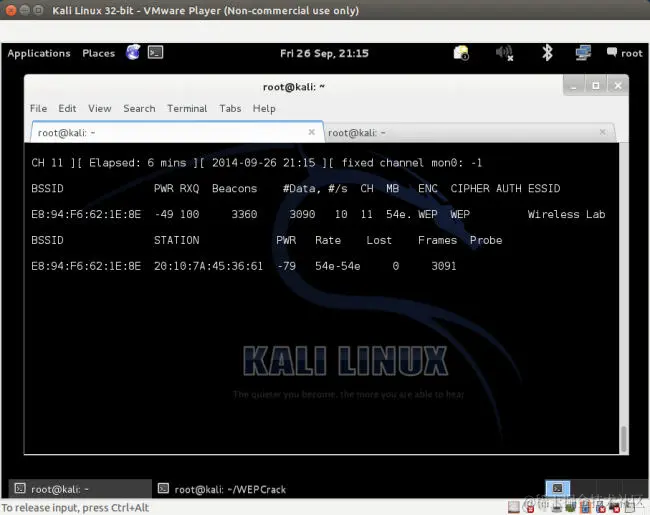Screen dimensions: 650x515
Task: Click the clock Fri 26 Sep, 21:15
Action: [324, 53]
